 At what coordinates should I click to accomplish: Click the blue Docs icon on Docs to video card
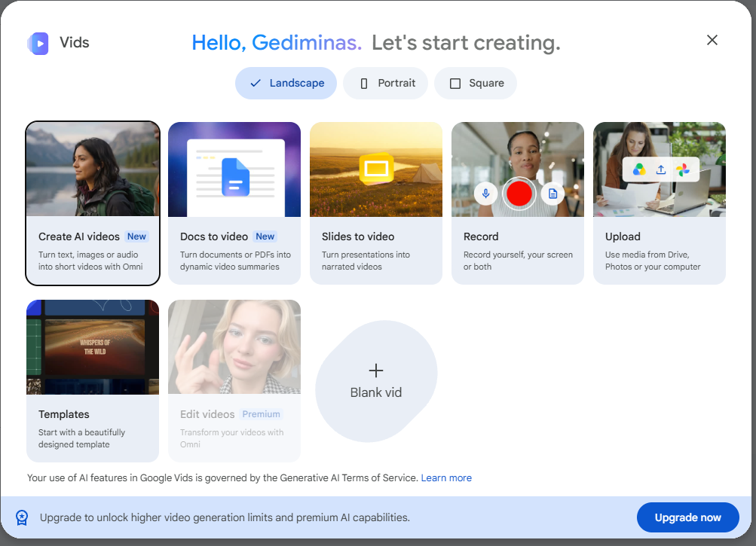pyautogui.click(x=235, y=177)
